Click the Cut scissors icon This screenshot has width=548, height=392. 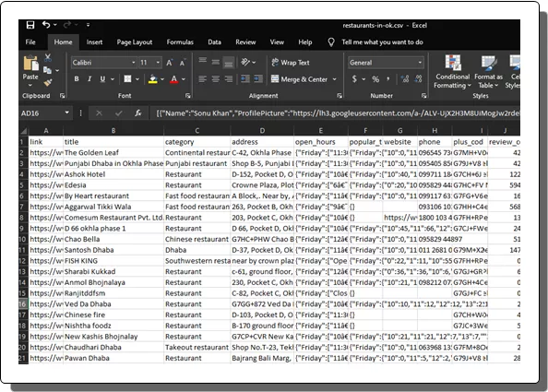coord(48,57)
